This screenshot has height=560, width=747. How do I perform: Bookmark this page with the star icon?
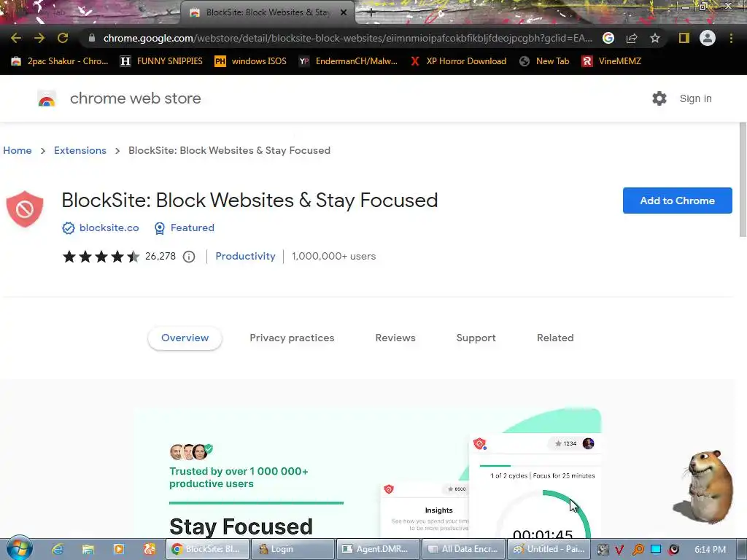pos(655,38)
